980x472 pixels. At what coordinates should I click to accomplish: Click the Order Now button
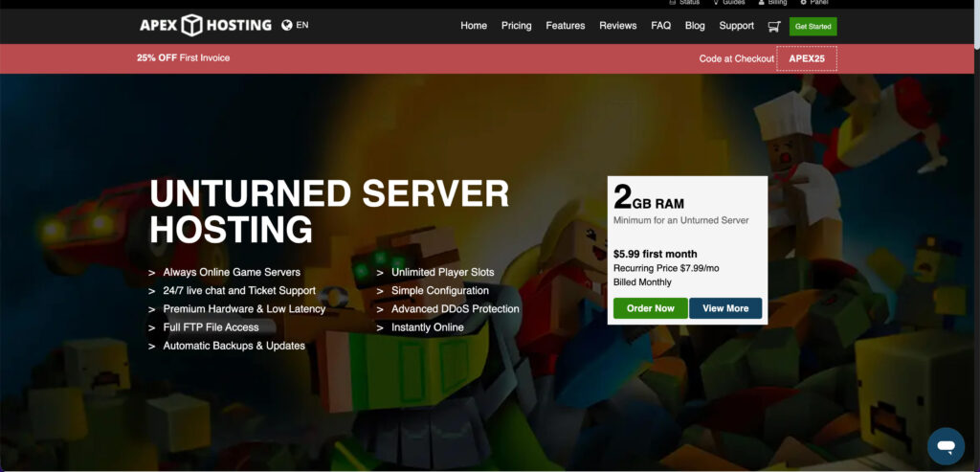[x=650, y=308]
